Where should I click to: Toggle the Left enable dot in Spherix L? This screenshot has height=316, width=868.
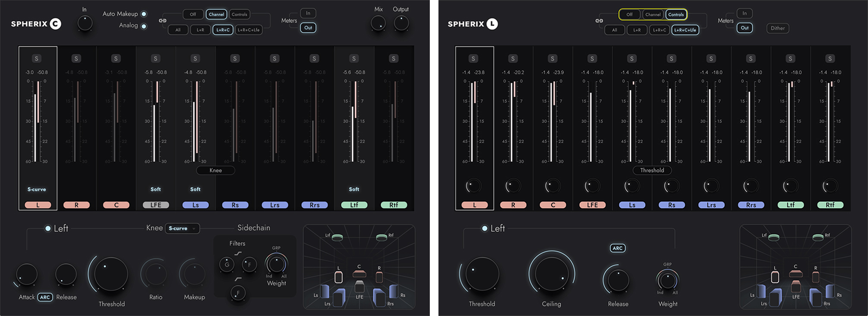coord(484,228)
